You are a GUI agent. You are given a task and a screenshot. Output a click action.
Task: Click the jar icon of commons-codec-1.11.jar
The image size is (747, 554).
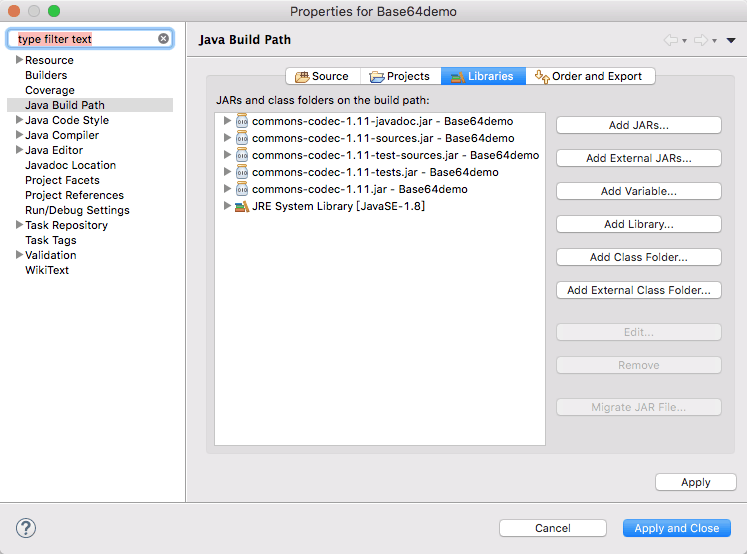point(242,189)
